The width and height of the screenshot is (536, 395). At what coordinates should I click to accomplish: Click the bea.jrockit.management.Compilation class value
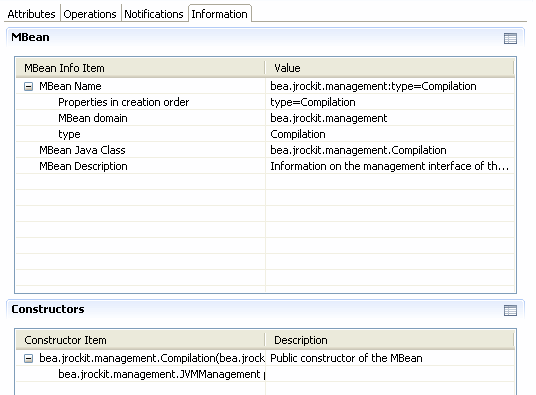358,150
